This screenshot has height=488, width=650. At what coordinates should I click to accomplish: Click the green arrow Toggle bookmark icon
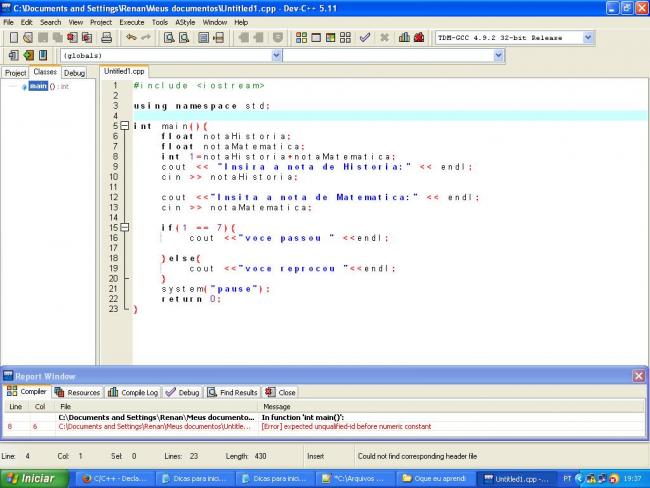click(x=28, y=55)
